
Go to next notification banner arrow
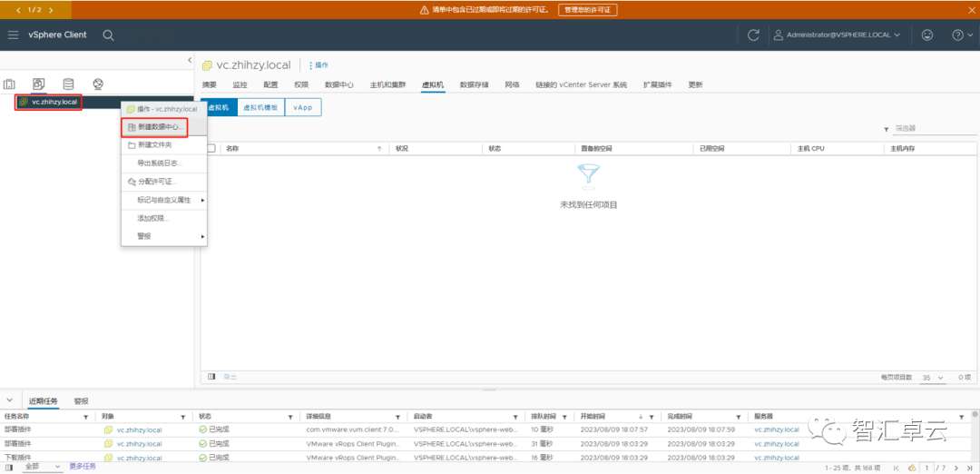tap(51, 10)
